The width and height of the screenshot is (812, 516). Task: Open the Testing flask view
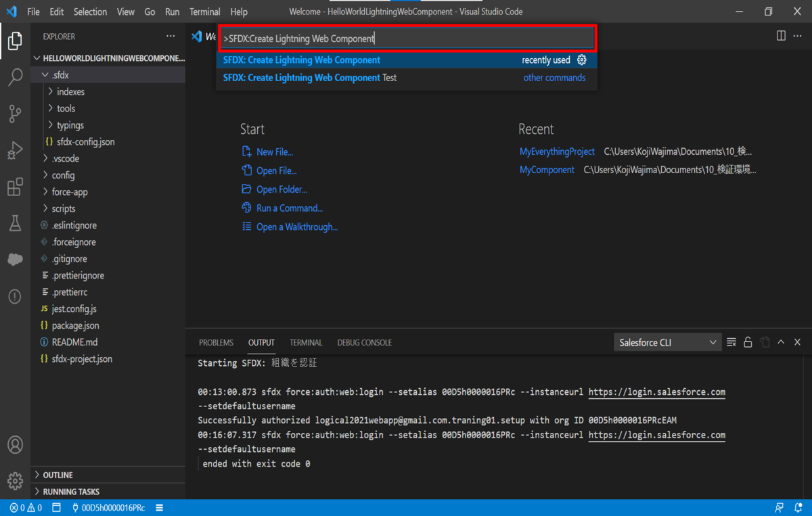(x=15, y=223)
